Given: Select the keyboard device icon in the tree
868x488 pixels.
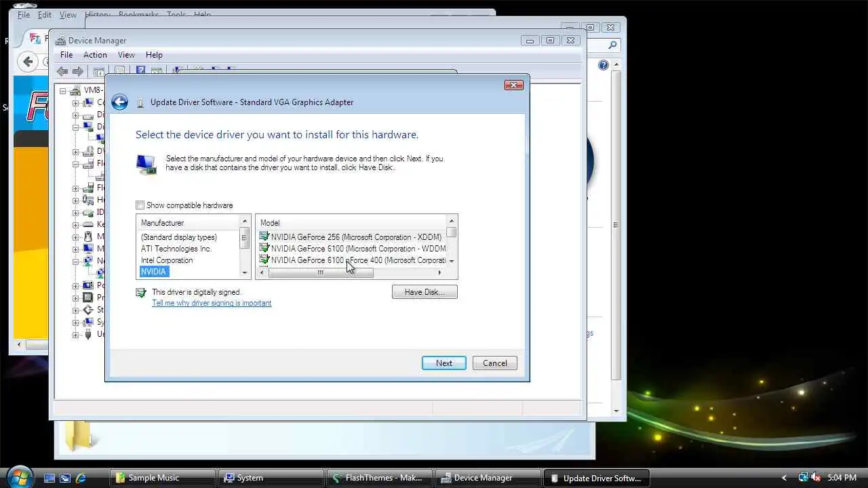Looking at the screenshot, I should tap(88, 224).
